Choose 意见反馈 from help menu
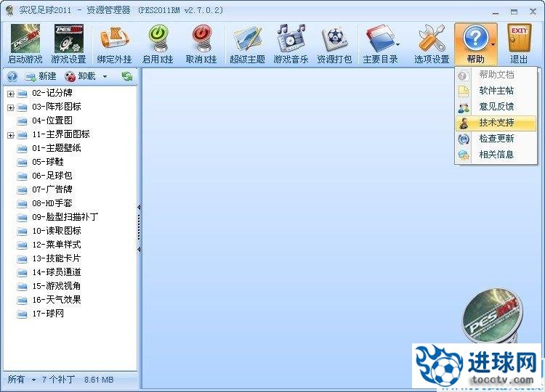Image resolution: width=545 pixels, height=392 pixels. tap(496, 107)
